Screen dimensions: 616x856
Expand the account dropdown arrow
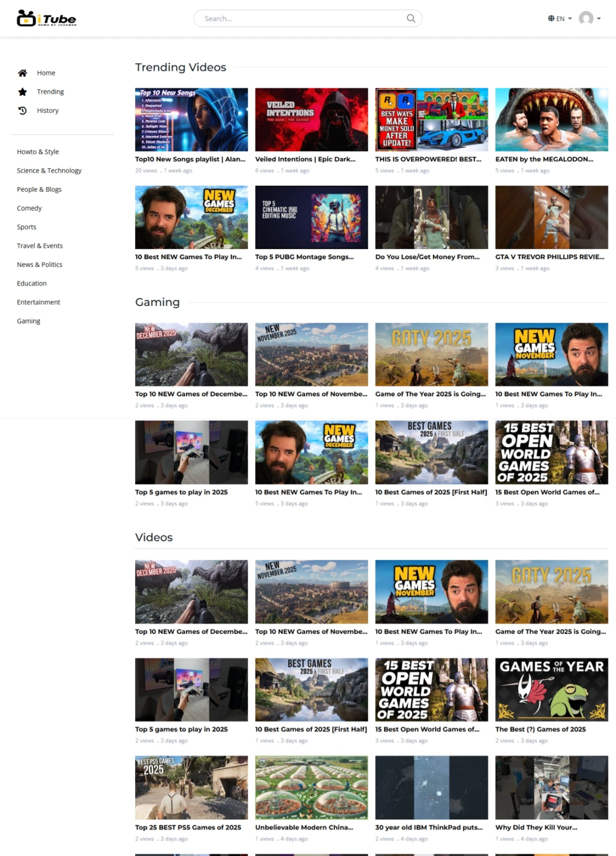598,18
